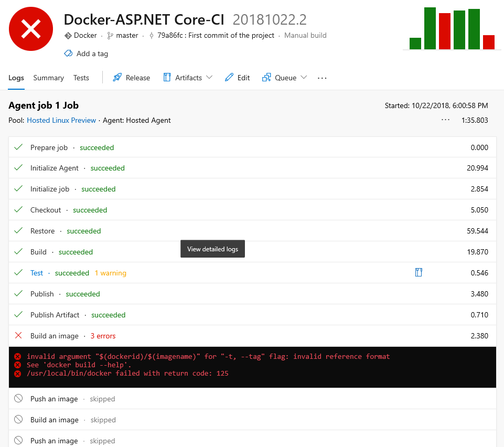504x447 pixels.
Task: Open commit 79a86fc: First commit of the project
Action: [x=216, y=35]
